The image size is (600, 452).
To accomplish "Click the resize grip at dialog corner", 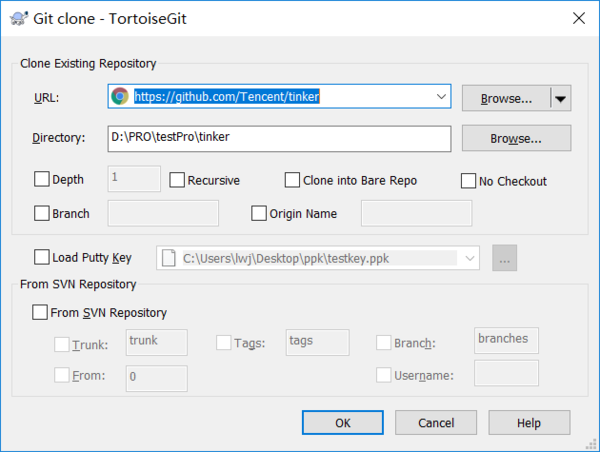I will click(592, 444).
